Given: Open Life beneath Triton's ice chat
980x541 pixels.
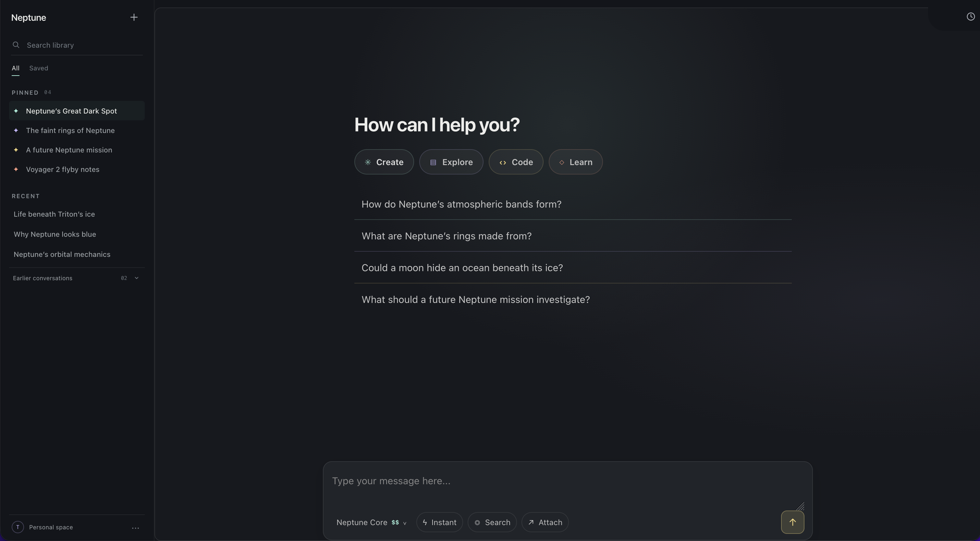Looking at the screenshot, I should point(77,214).
